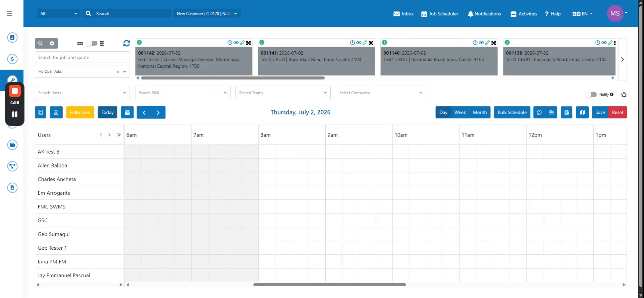This screenshot has height=298, width=644.
Task: Pause the screen recording
Action: click(x=15, y=114)
